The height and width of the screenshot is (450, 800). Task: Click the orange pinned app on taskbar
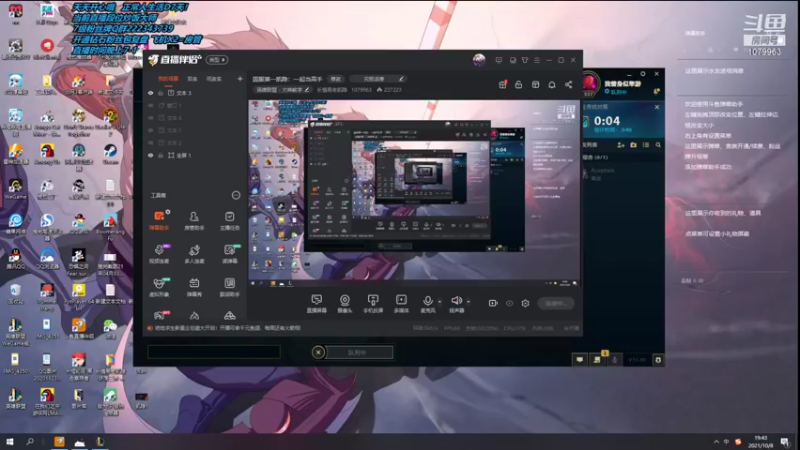59,442
